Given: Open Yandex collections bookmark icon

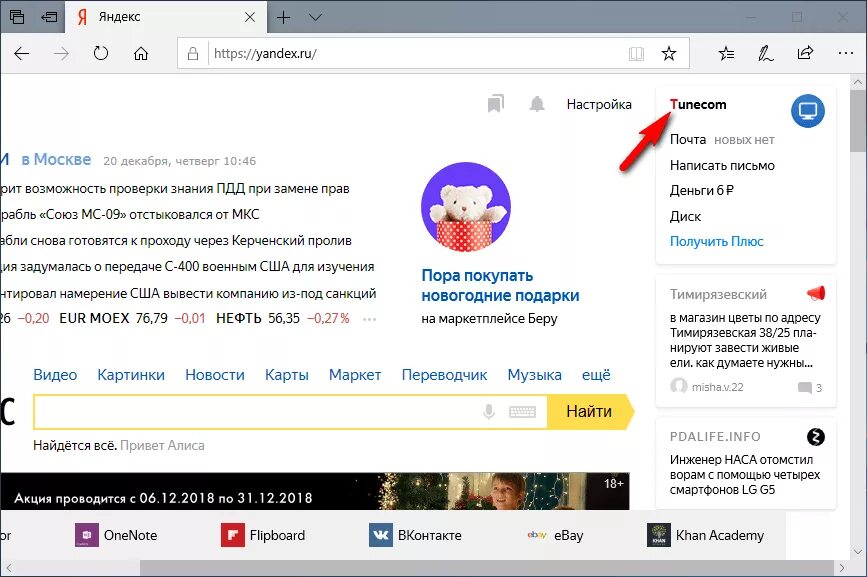Looking at the screenshot, I should [495, 103].
